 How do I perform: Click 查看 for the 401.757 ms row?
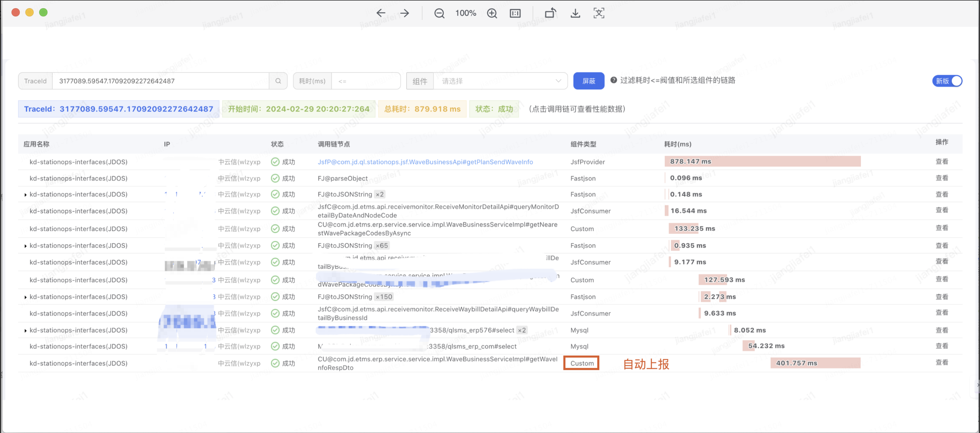pyautogui.click(x=942, y=362)
